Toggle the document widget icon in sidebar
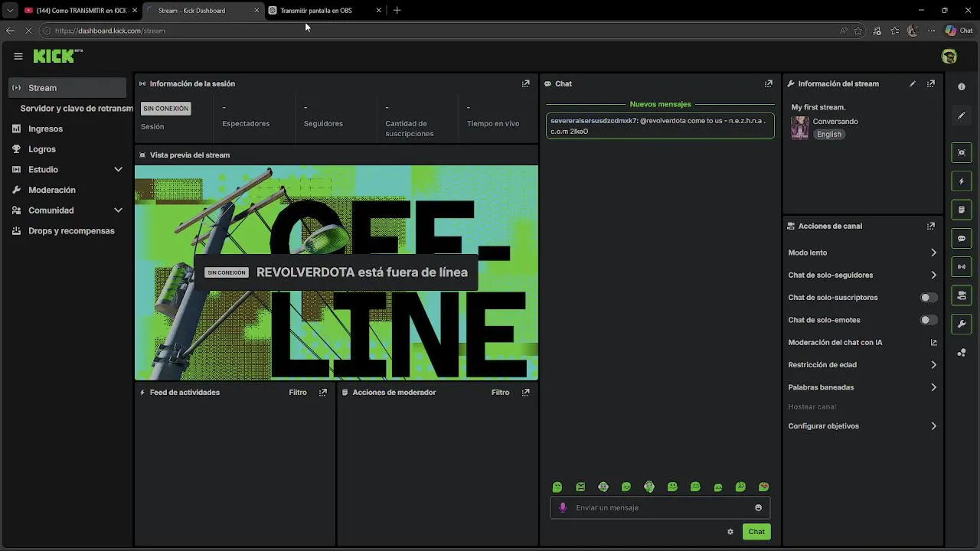Screen dimensions: 980x551 (x=962, y=210)
